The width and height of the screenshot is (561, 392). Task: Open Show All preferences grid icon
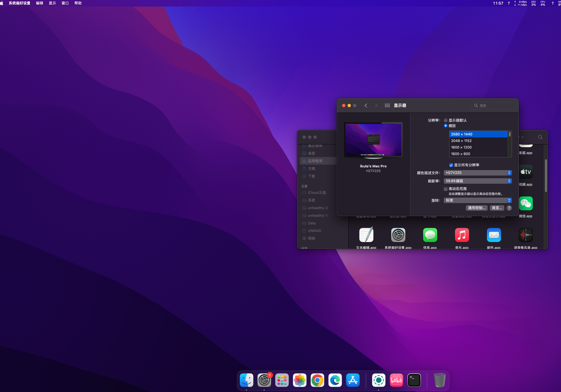[x=387, y=105]
